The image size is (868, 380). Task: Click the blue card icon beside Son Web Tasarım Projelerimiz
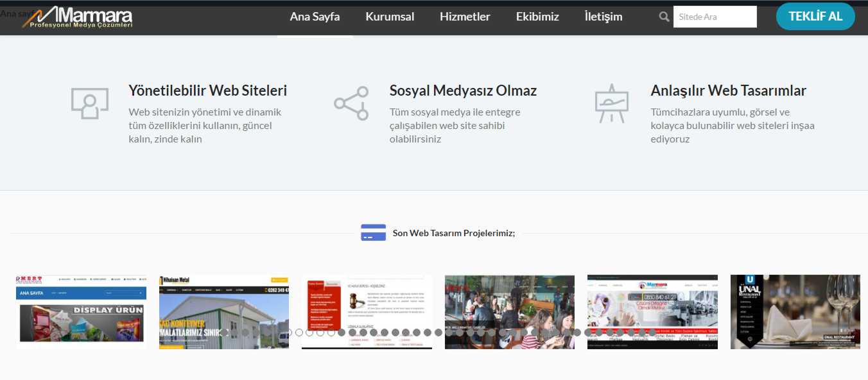tap(373, 232)
